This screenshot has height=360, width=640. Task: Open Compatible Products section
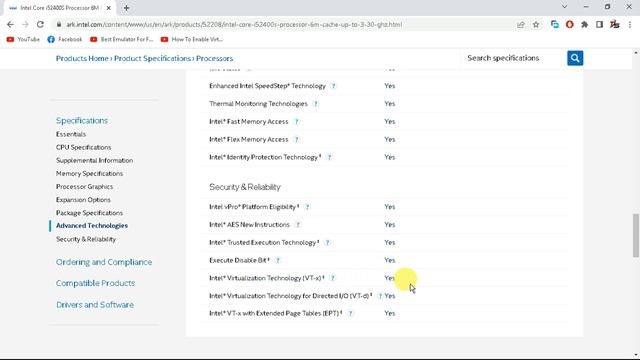point(95,283)
